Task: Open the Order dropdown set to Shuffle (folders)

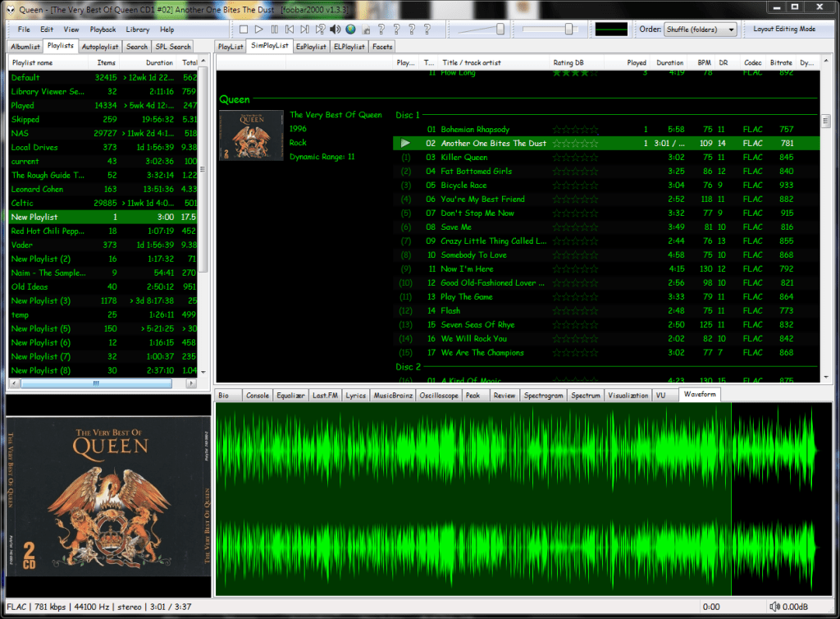Action: 700,30
